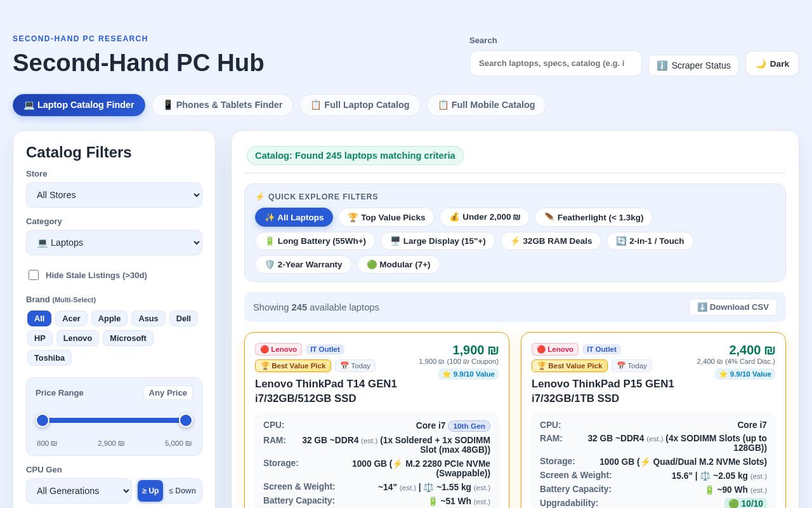Filter by Large Display (15"+)
Image resolution: width=812 pixels, height=508 pixels.
pos(438,241)
